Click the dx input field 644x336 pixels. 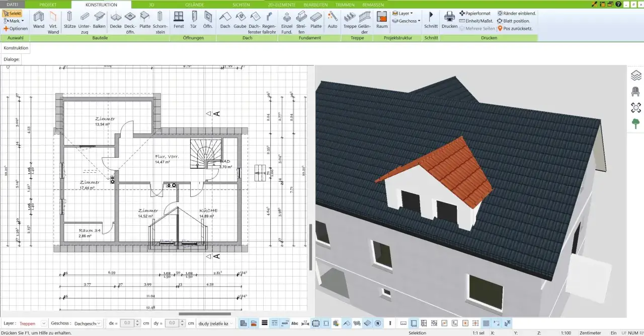(x=127, y=323)
